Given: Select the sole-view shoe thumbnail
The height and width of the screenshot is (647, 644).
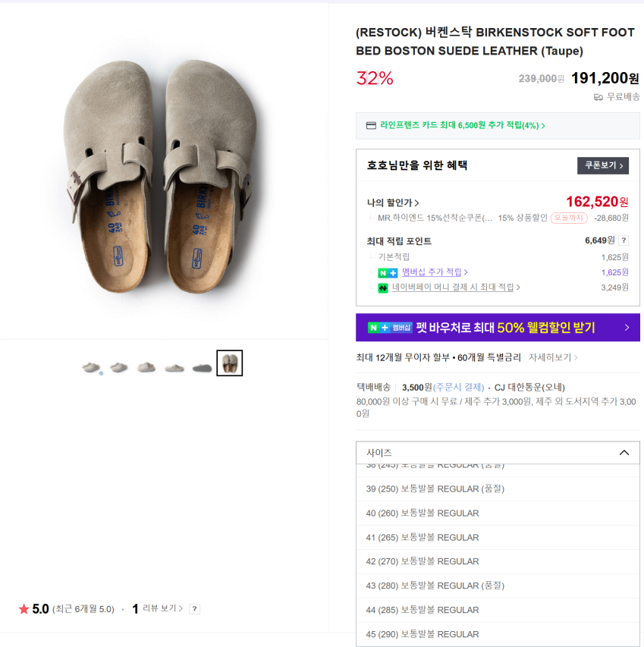Looking at the screenshot, I should (x=202, y=368).
